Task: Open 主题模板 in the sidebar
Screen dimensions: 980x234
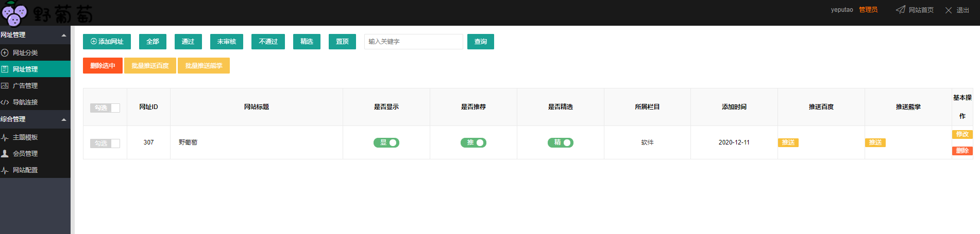Action: 35,137
